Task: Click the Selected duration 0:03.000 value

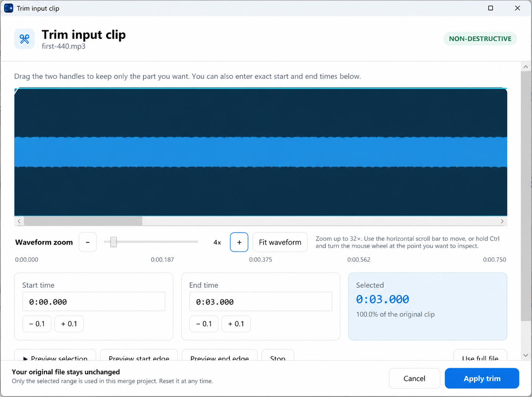Action: click(x=383, y=299)
